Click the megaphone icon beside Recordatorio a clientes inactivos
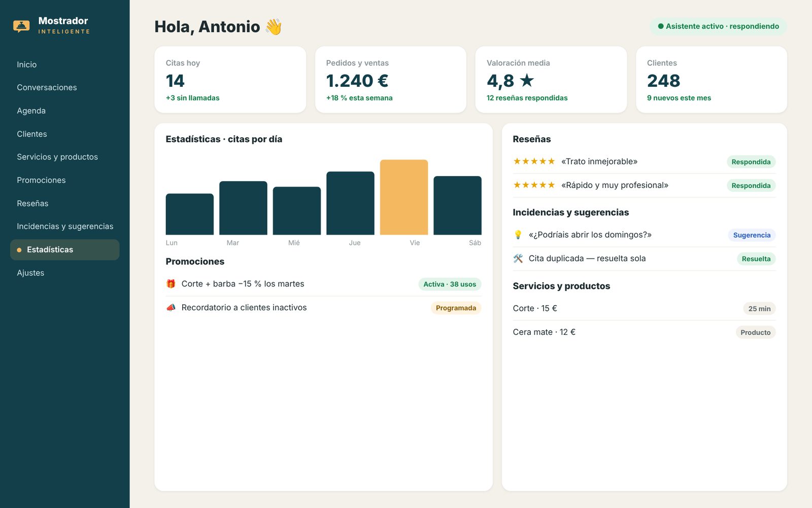812x508 pixels. tap(171, 307)
